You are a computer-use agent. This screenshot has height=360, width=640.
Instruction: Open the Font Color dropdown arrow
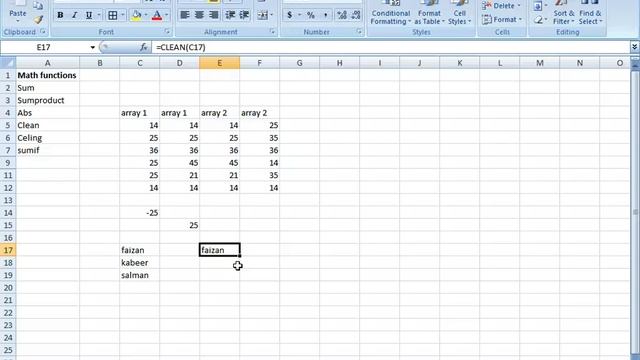tap(166, 16)
